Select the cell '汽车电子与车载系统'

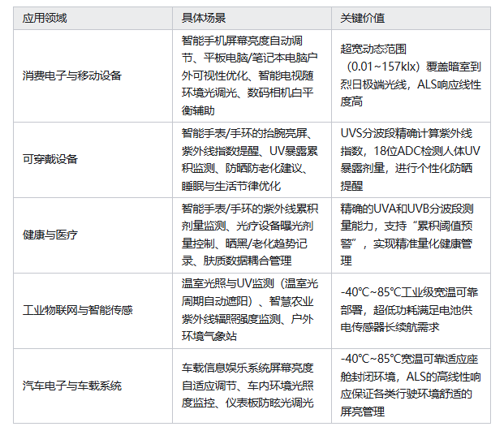(x=93, y=386)
